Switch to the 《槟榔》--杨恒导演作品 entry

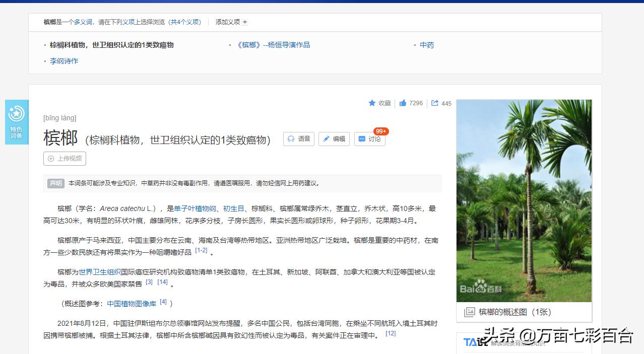[x=273, y=45]
